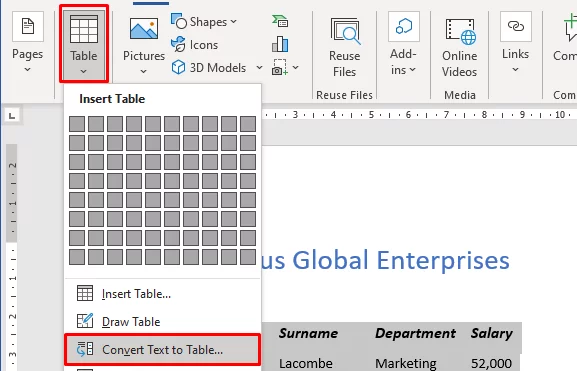The width and height of the screenshot is (577, 371).
Task: Click the Surname column header
Action: point(308,333)
